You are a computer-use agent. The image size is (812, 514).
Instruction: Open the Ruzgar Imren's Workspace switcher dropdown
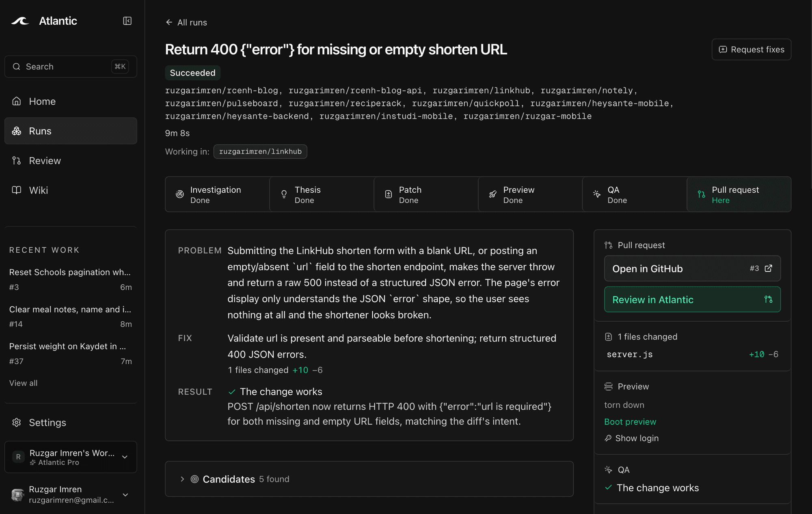pos(71,457)
